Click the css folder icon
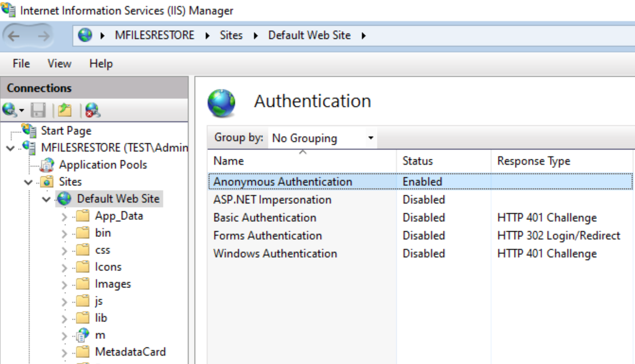Viewport: 635px width, 364px height. pyautogui.click(x=83, y=250)
